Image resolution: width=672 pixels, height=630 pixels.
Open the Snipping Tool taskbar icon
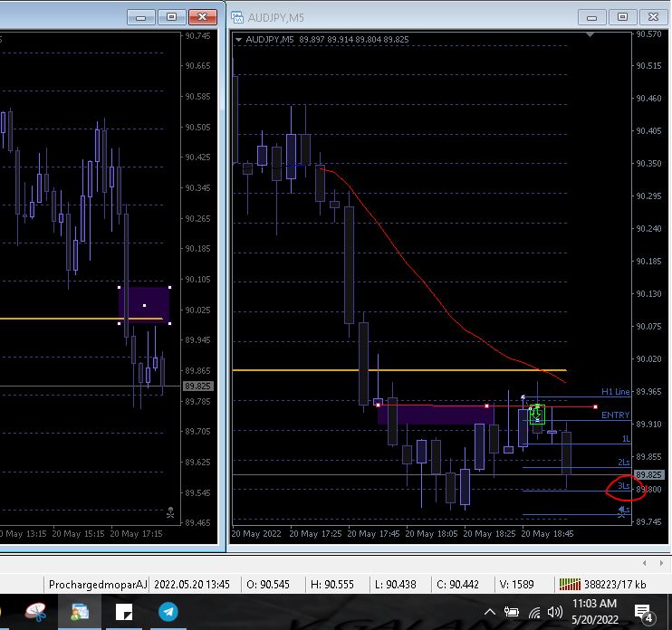[x=35, y=612]
